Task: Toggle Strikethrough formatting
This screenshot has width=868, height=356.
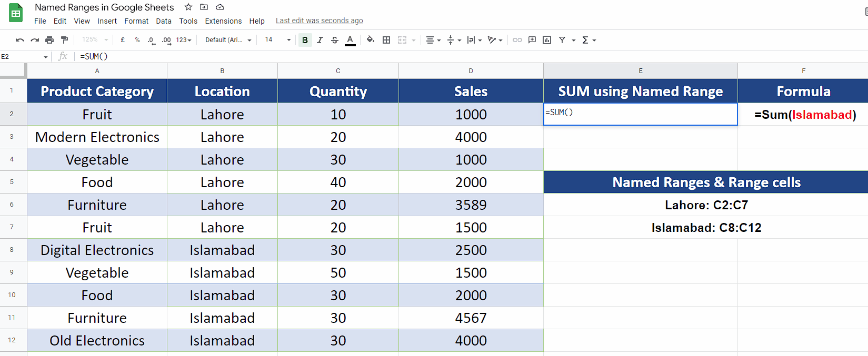Action: (335, 40)
